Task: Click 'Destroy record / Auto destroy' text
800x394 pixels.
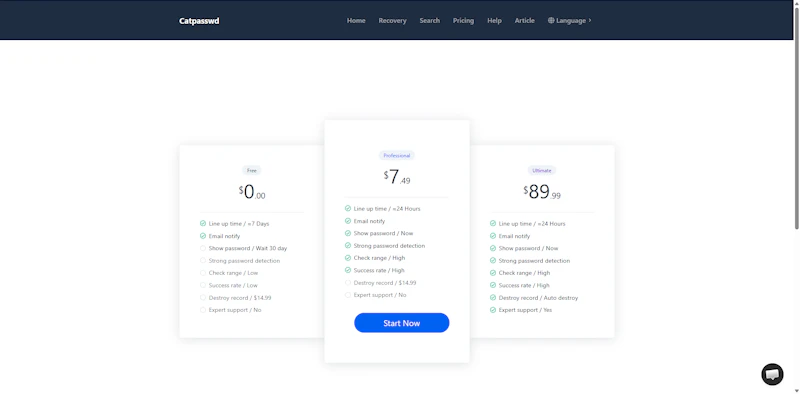Action: click(x=538, y=298)
